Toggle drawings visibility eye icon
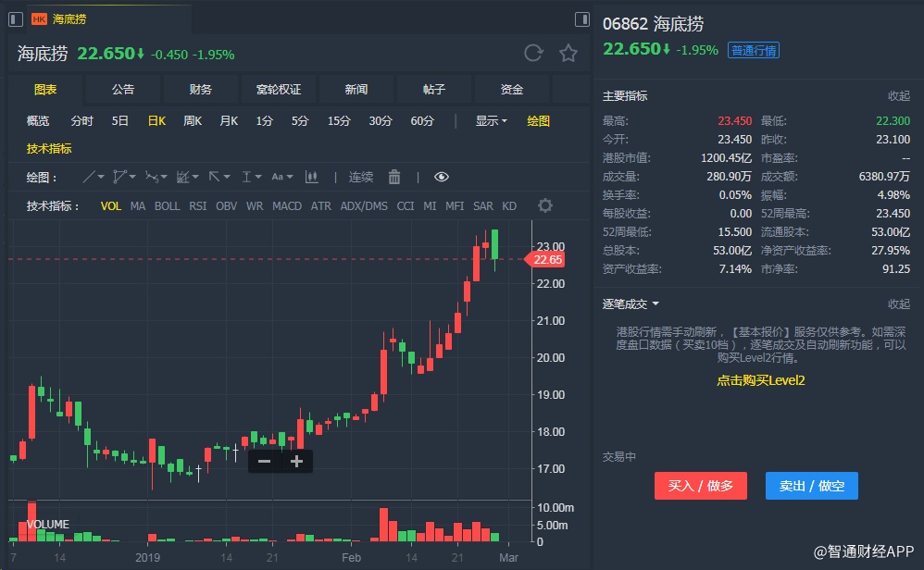 (x=442, y=177)
